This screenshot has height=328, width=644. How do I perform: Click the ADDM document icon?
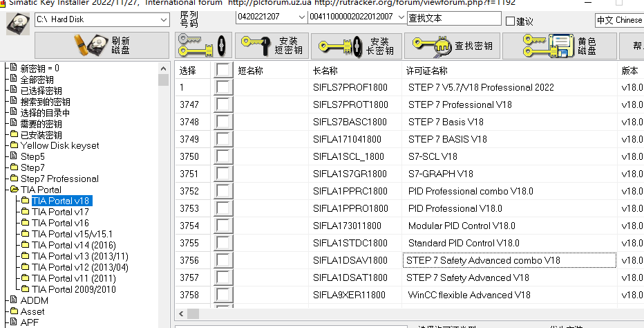click(14, 300)
